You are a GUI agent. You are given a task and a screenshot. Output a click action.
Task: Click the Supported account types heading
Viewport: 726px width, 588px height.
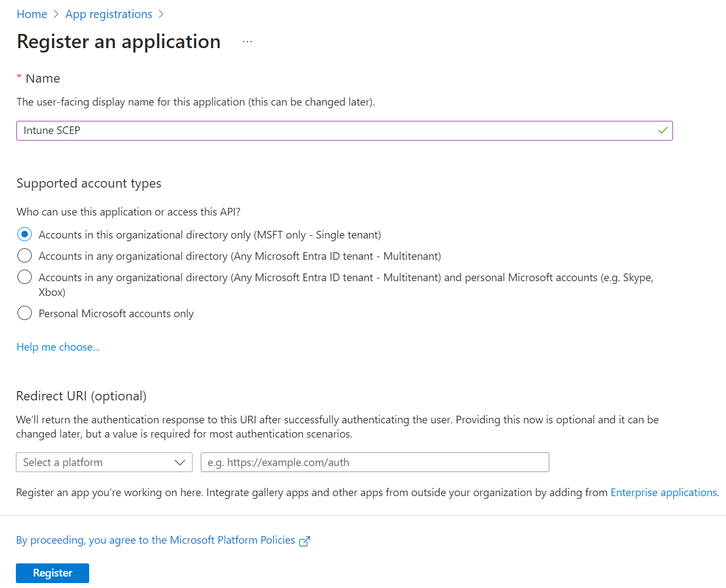point(89,183)
